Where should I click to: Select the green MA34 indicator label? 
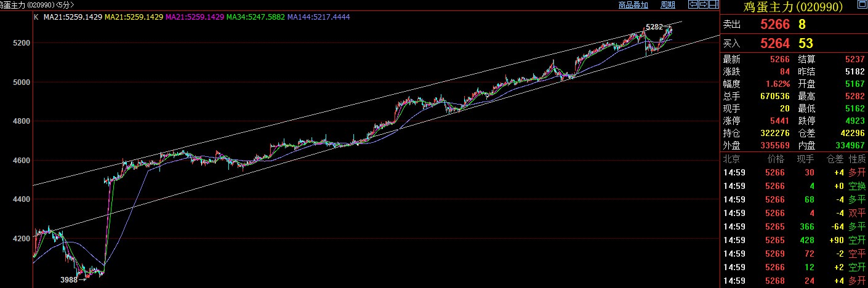coord(255,17)
